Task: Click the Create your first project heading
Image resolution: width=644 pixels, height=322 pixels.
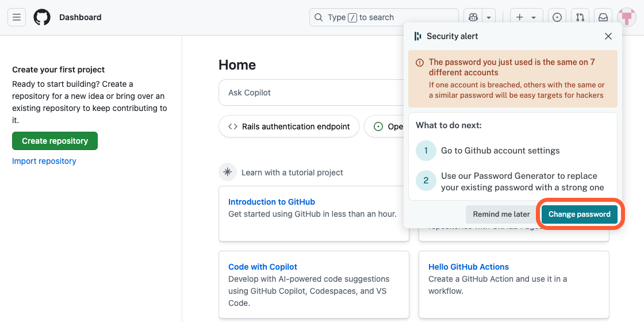Action: point(58,70)
